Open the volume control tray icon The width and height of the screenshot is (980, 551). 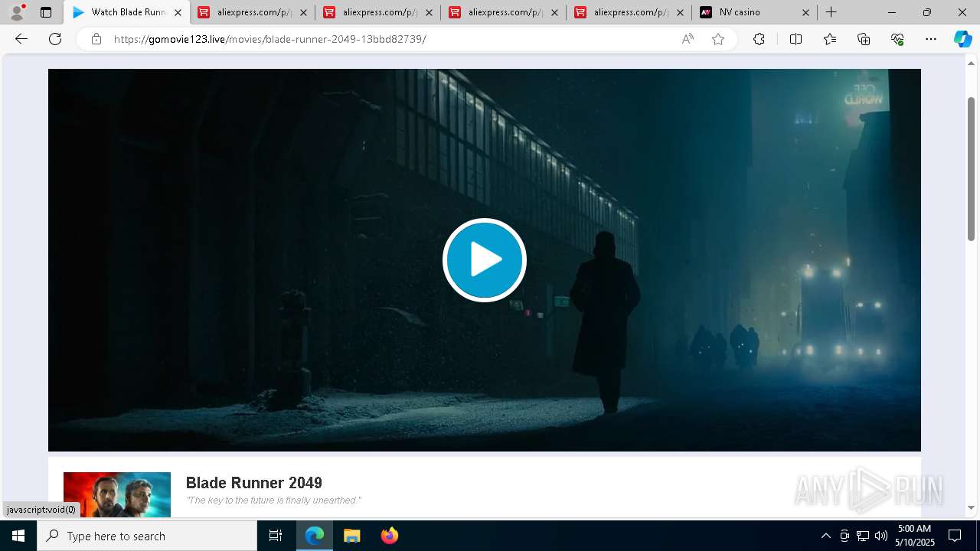(x=881, y=536)
